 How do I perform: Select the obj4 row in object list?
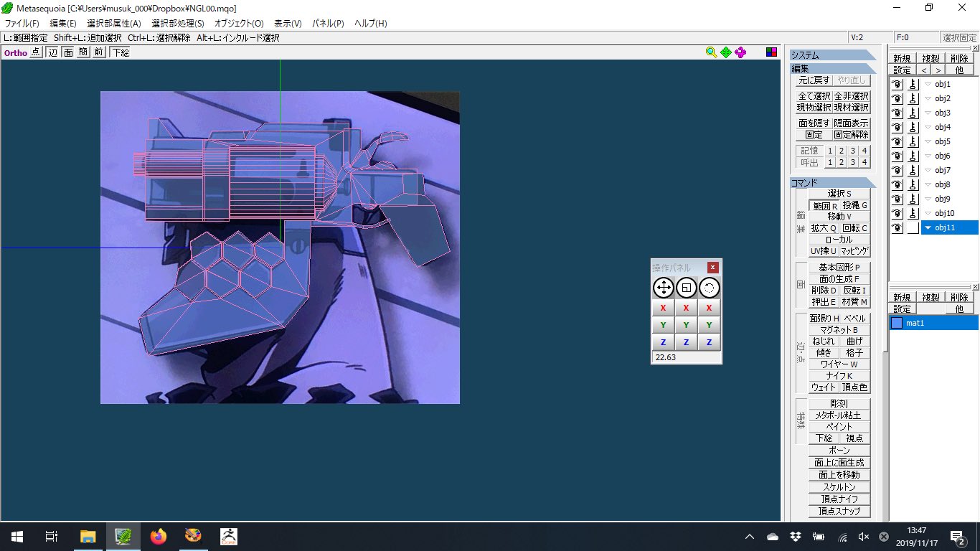click(x=949, y=127)
